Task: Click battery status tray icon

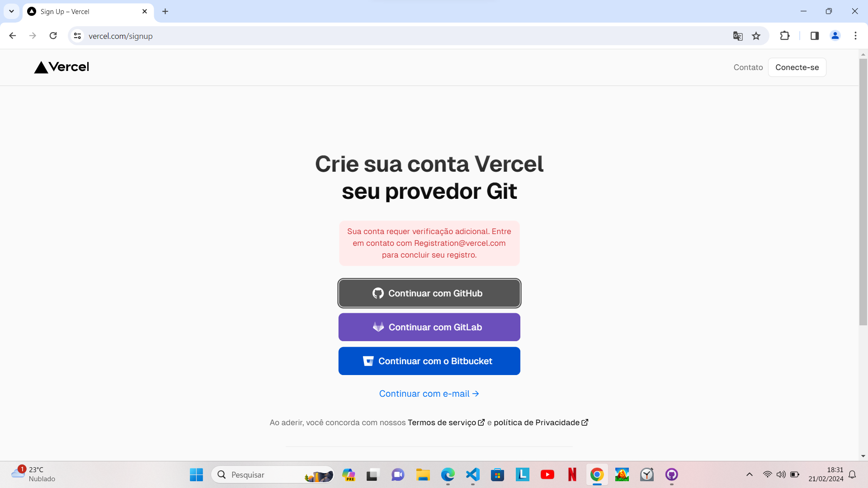Action: click(x=795, y=474)
